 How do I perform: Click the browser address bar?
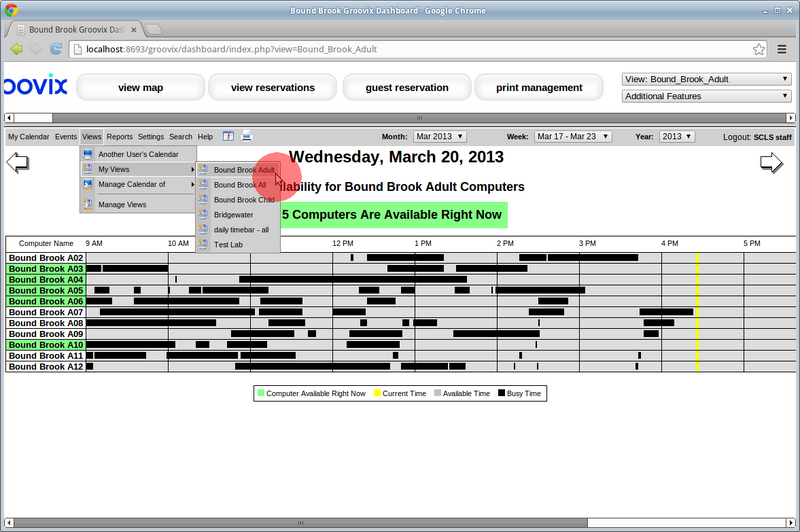pos(418,49)
